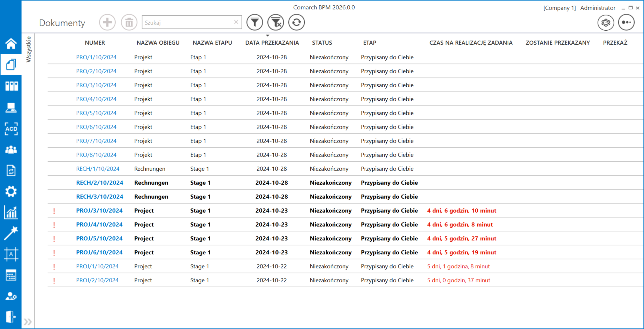This screenshot has height=329, width=644.
Task: Clear search field with X button
Action: 236,22
